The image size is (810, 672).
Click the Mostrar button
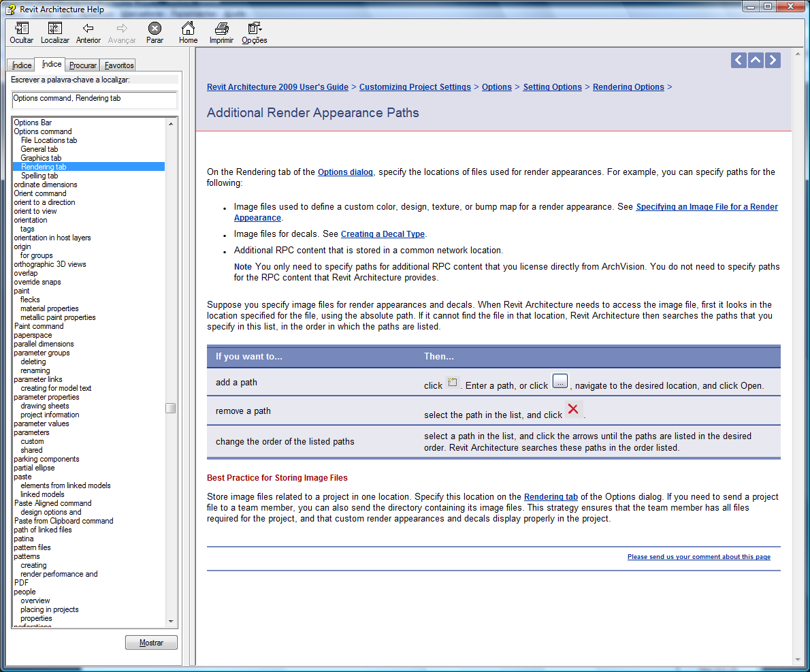(151, 643)
